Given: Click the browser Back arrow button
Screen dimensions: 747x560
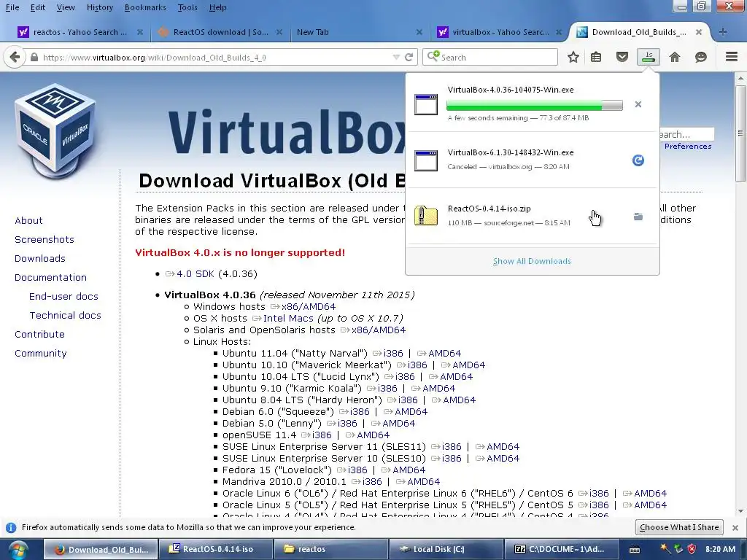Looking at the screenshot, I should click(15, 57).
